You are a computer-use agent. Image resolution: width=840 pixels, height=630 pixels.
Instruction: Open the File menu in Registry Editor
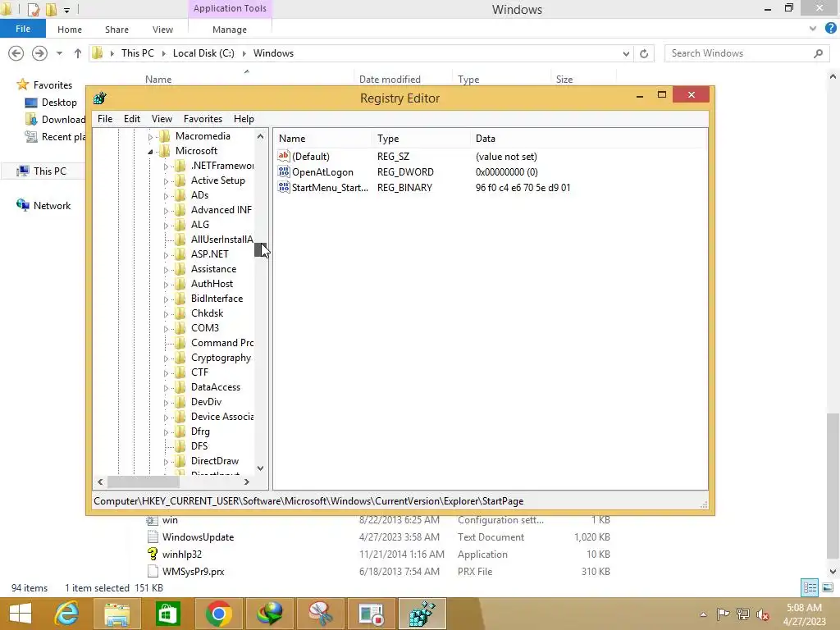coord(105,119)
